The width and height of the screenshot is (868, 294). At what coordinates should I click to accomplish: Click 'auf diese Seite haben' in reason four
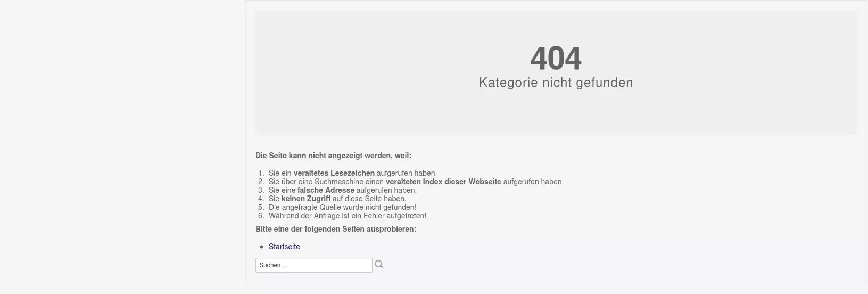click(x=369, y=199)
